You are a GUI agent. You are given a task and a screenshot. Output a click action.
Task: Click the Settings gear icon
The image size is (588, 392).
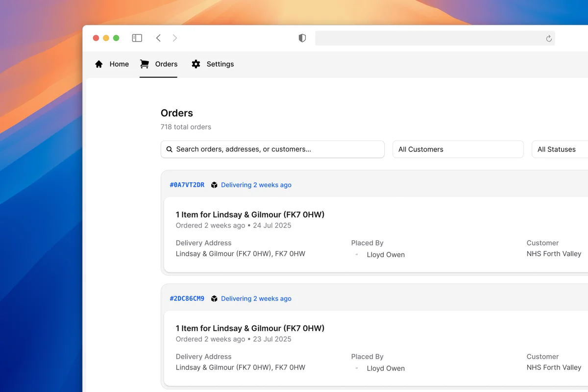pyautogui.click(x=196, y=64)
